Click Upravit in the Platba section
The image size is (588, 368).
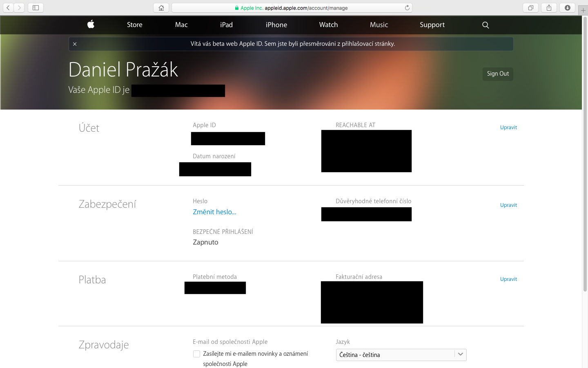pos(508,279)
